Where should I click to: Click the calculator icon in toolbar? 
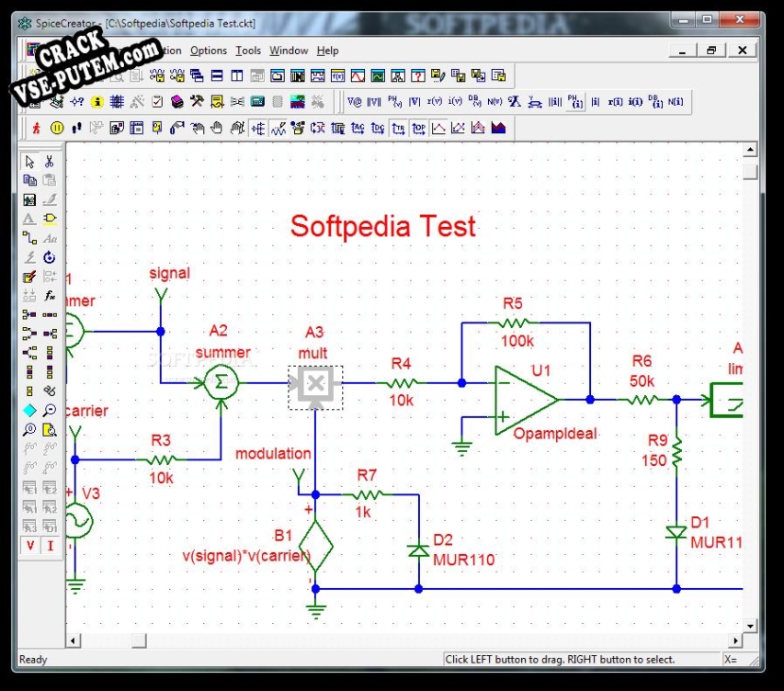coord(257,102)
